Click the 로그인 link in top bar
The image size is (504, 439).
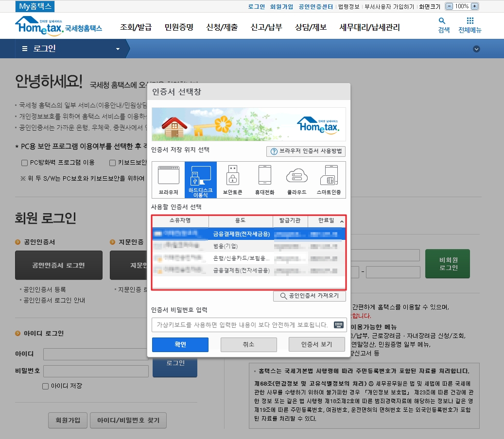256,6
